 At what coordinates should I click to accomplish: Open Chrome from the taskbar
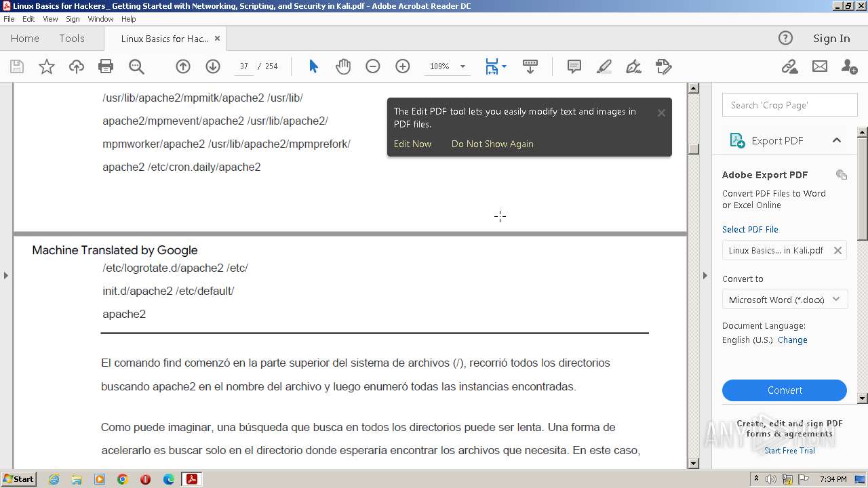point(123,479)
